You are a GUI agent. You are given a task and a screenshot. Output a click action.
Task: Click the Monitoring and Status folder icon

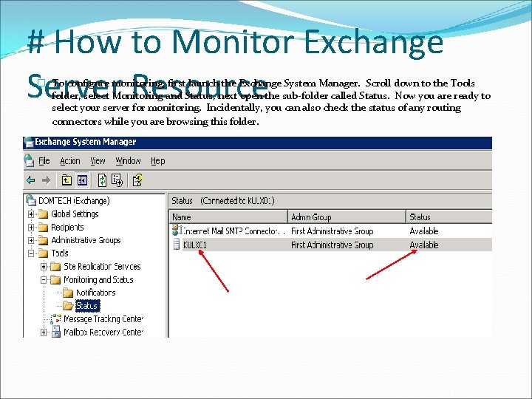(55, 280)
